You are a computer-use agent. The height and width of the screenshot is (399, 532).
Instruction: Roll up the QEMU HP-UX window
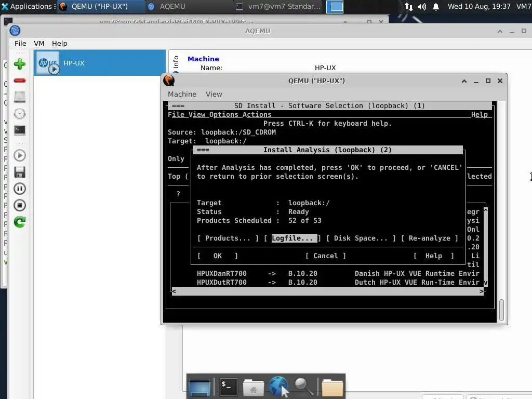tap(464, 81)
